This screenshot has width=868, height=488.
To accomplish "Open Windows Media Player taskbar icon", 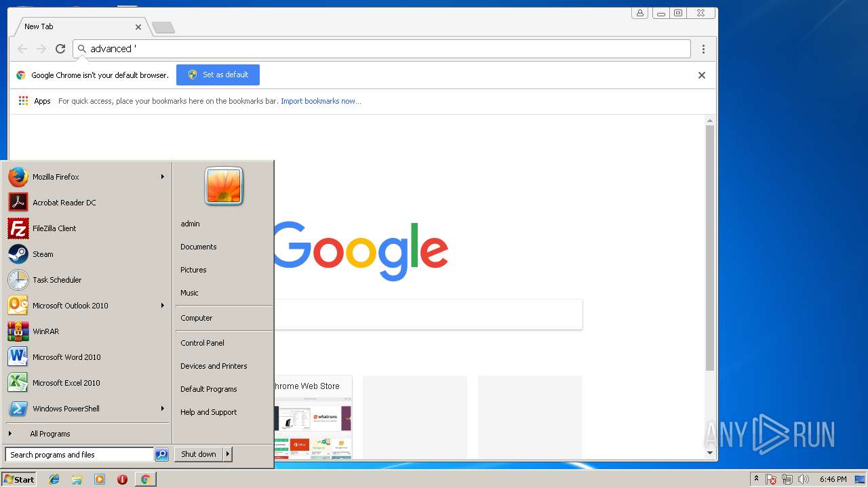I will coord(100,479).
